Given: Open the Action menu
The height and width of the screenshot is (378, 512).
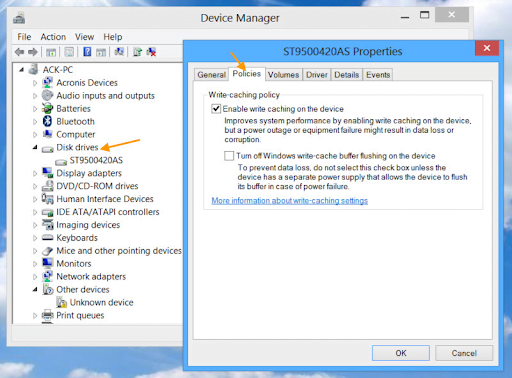Looking at the screenshot, I should [x=53, y=37].
